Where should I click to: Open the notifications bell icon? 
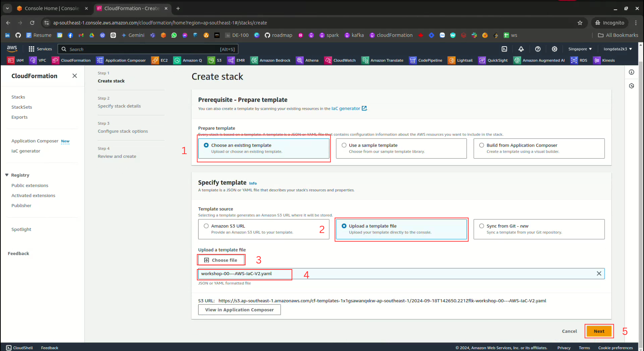tap(521, 49)
